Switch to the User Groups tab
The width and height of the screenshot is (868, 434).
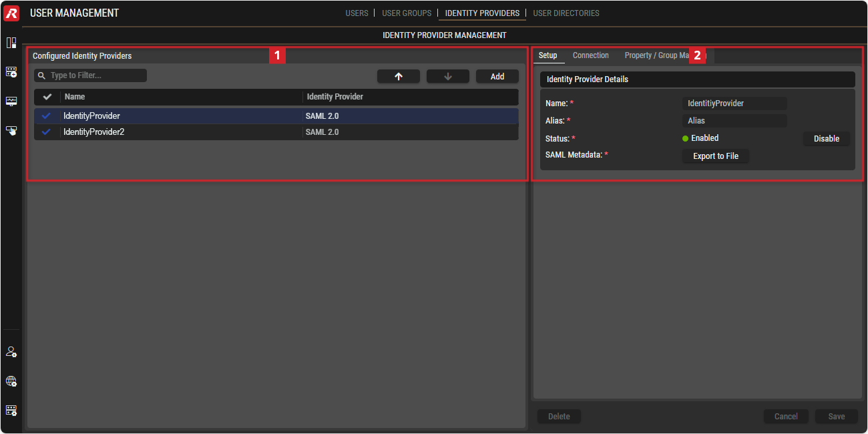coord(407,13)
